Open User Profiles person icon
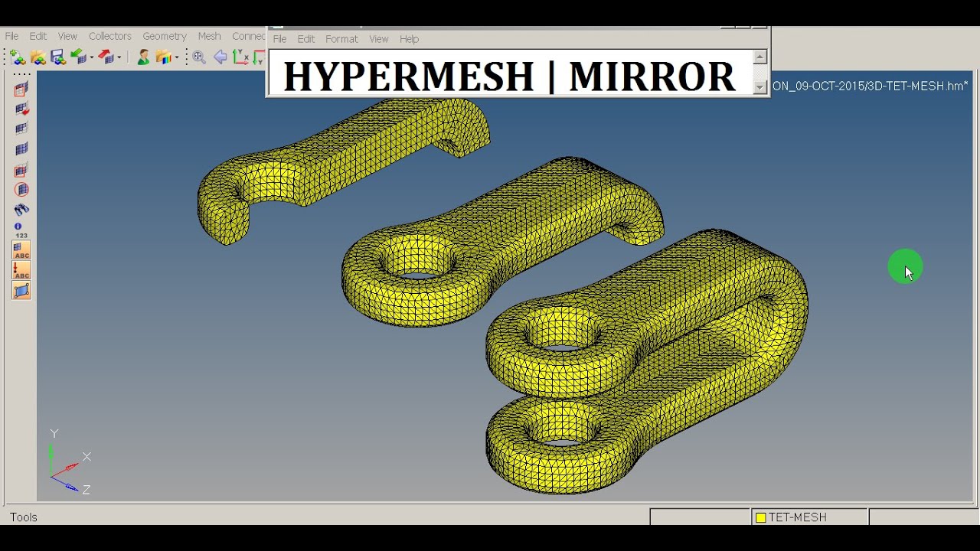Screen dimensions: 980x551 tap(143, 57)
